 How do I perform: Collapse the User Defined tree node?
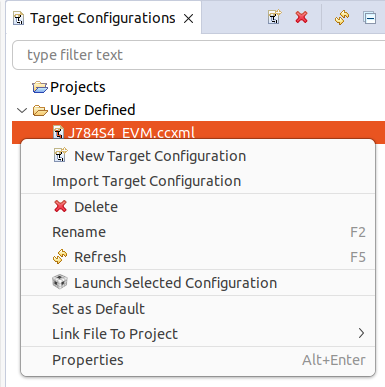coord(22,110)
